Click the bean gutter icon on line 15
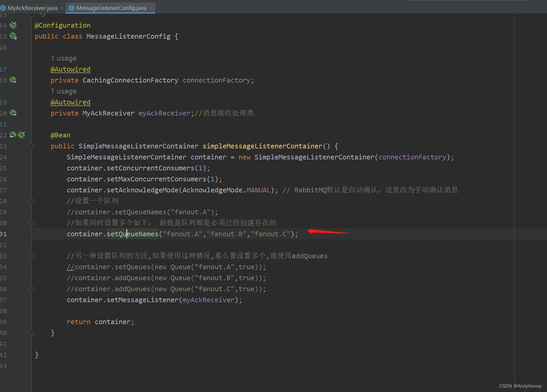 point(13,36)
